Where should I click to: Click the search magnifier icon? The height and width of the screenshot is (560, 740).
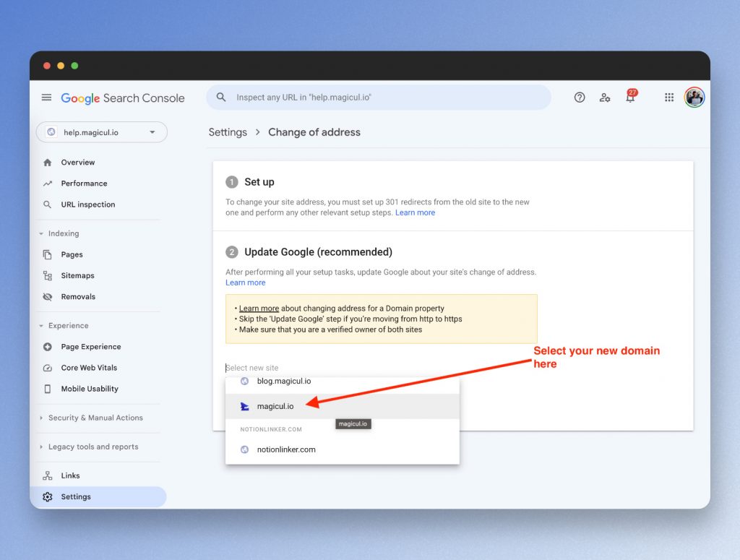[x=221, y=97]
